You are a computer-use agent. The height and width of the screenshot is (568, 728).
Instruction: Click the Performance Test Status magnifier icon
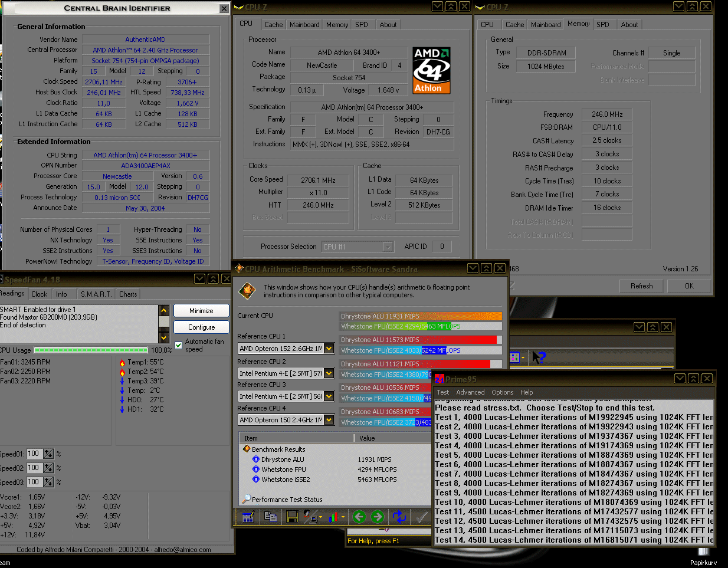tap(247, 499)
